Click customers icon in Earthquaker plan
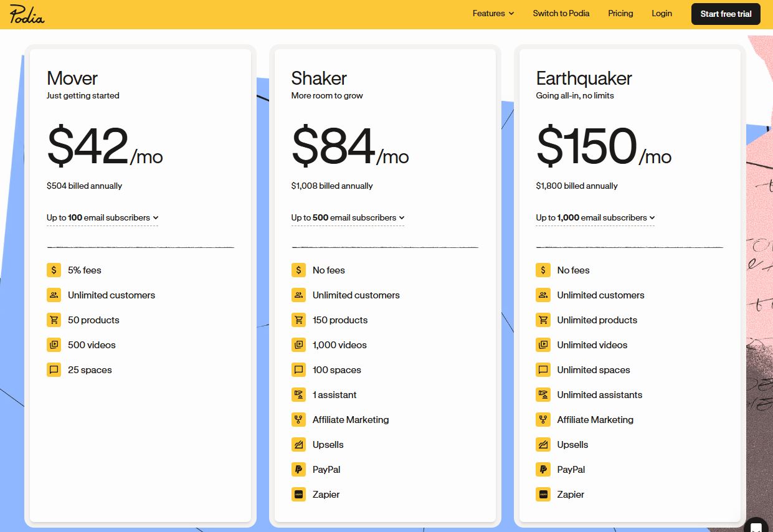773x532 pixels. [543, 295]
